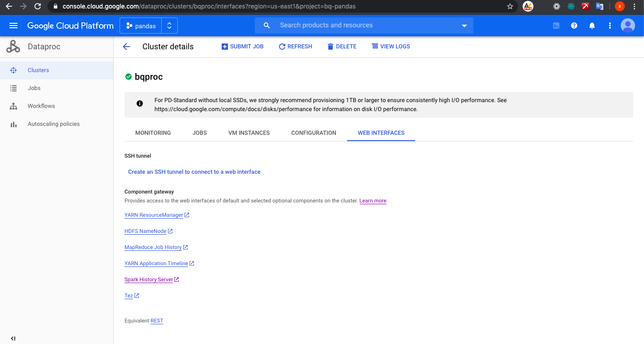The height and width of the screenshot is (344, 644).
Task: Open the pandas project selector dropdown
Action: coord(149,26)
